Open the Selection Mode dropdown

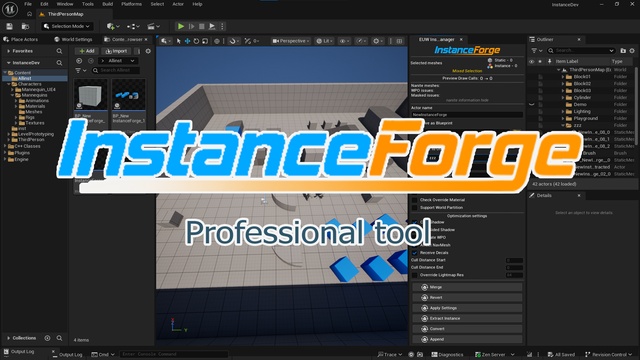(x=67, y=26)
